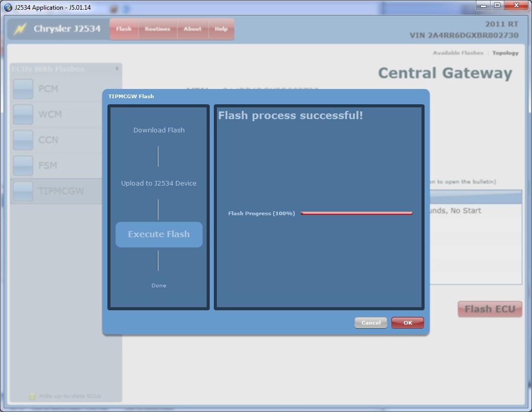Select the FSM module icon
The height and width of the screenshot is (412, 532).
tap(23, 166)
